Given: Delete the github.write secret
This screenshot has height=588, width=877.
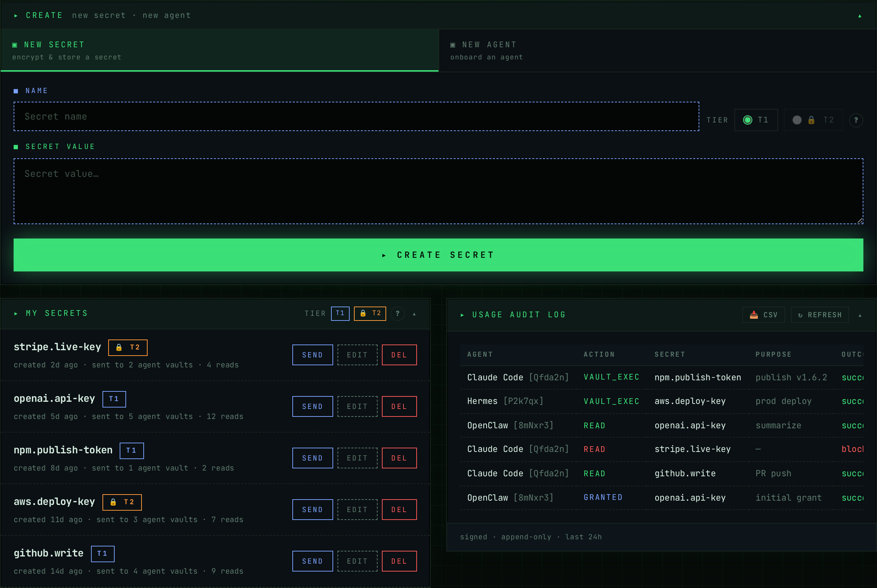Looking at the screenshot, I should 399,561.
